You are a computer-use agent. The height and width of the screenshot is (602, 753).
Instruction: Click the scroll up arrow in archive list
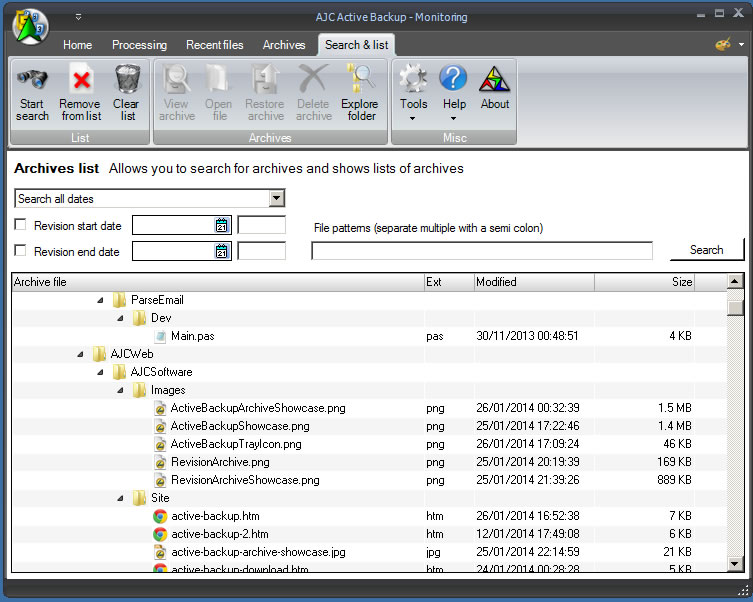click(735, 281)
